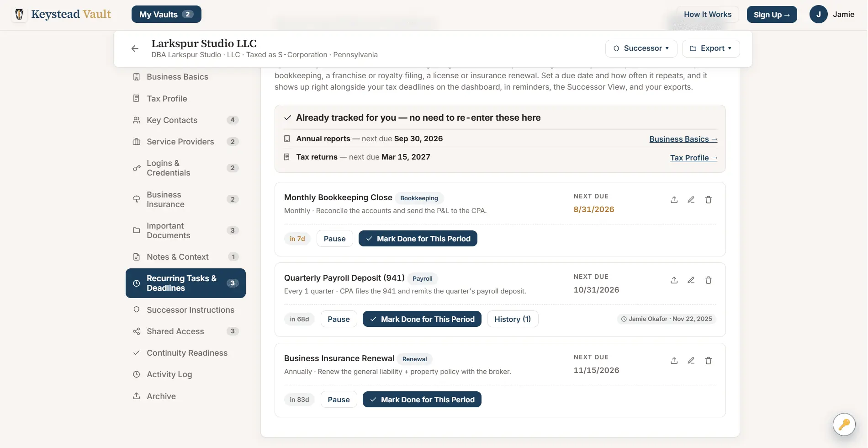Delete the Business Insurance Renewal task

tap(709, 361)
